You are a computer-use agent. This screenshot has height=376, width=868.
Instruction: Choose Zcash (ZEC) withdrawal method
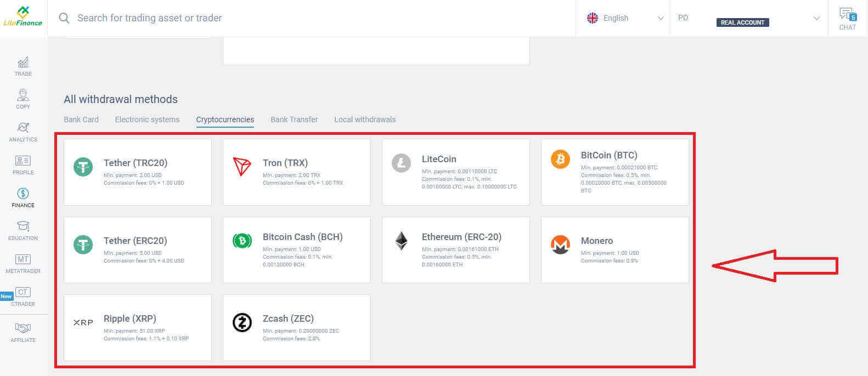pyautogui.click(x=297, y=328)
